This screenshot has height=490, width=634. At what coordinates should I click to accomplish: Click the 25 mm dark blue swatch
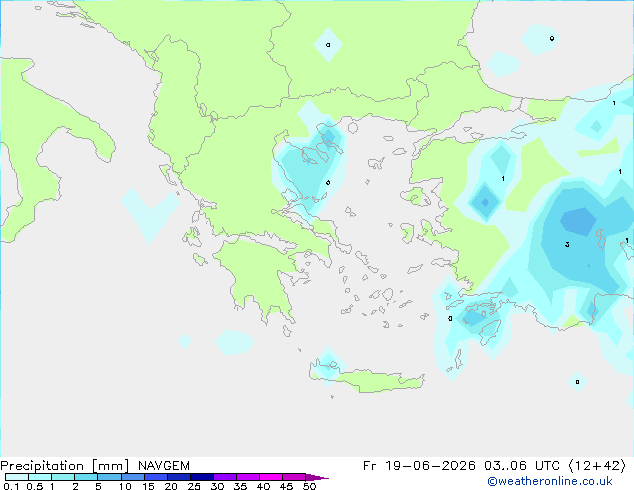202,477
